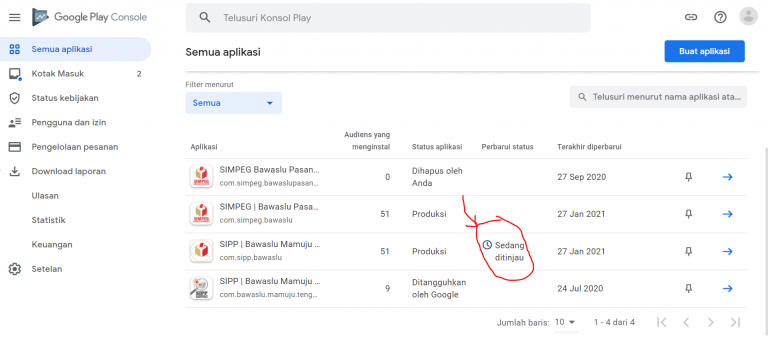Image resolution: width=768 pixels, height=363 pixels.
Task: Click com.sipp.bawaslu package name
Action: click(251, 258)
